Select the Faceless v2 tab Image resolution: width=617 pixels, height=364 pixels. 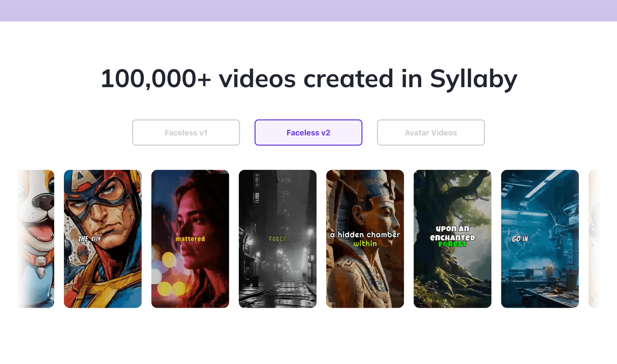(x=308, y=133)
